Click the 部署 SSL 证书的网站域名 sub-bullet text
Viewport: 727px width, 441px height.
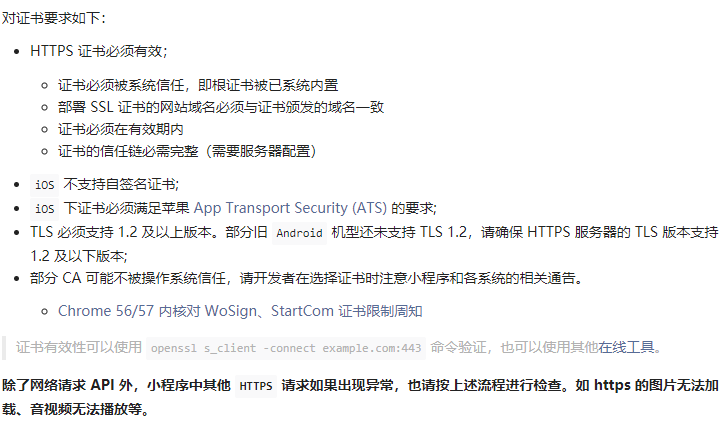[x=221, y=107]
